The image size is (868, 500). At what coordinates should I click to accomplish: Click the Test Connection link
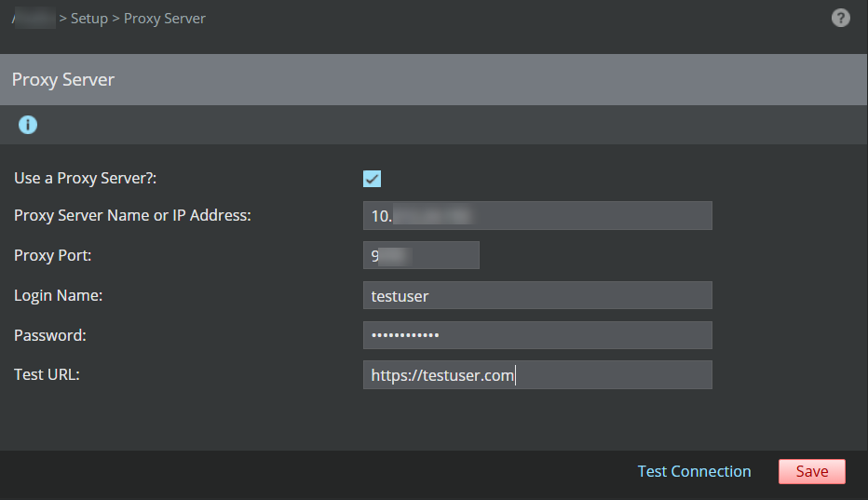coord(694,471)
